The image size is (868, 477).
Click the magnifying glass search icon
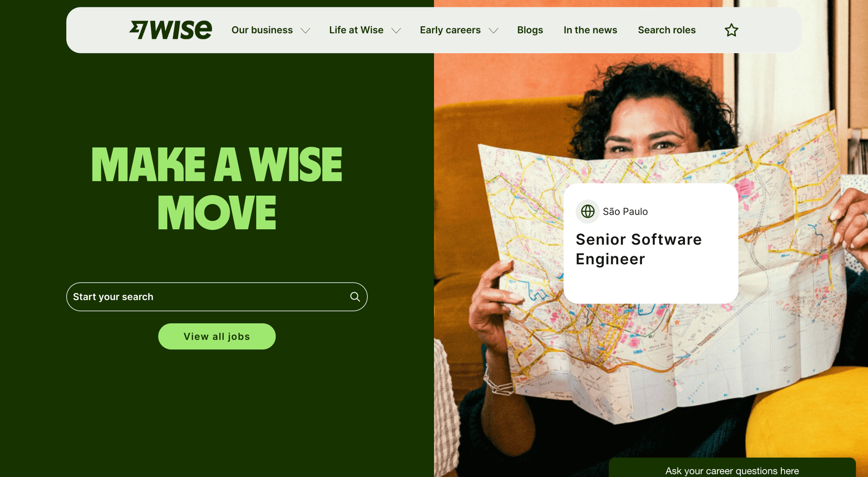(x=355, y=297)
